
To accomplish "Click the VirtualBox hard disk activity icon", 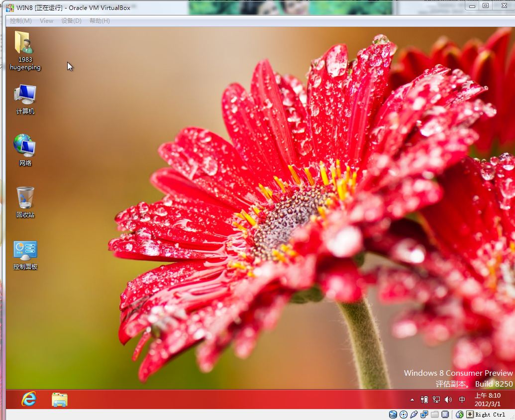I will pyautogui.click(x=393, y=415).
